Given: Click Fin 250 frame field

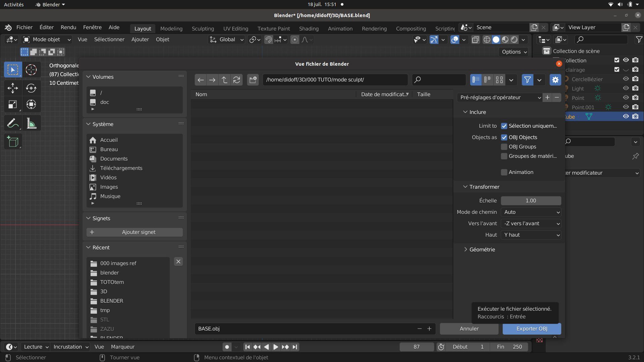Looking at the screenshot, I should click(x=509, y=347).
